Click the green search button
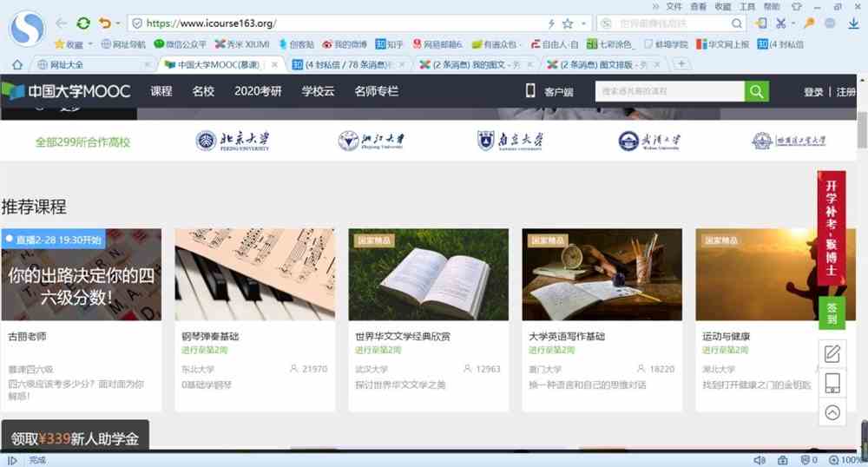Image resolution: width=868 pixels, height=467 pixels. click(x=757, y=91)
